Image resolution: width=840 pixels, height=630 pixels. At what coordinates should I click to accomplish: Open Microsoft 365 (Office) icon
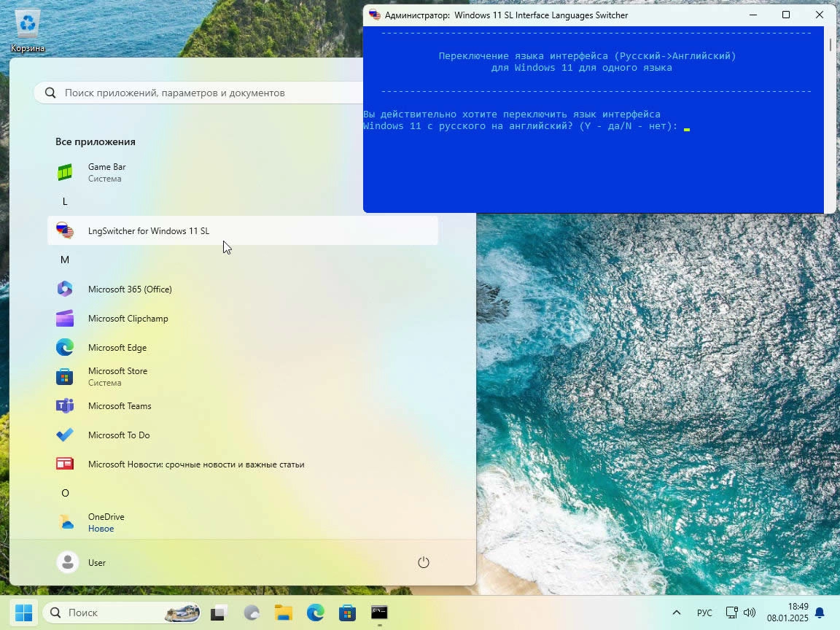point(65,289)
